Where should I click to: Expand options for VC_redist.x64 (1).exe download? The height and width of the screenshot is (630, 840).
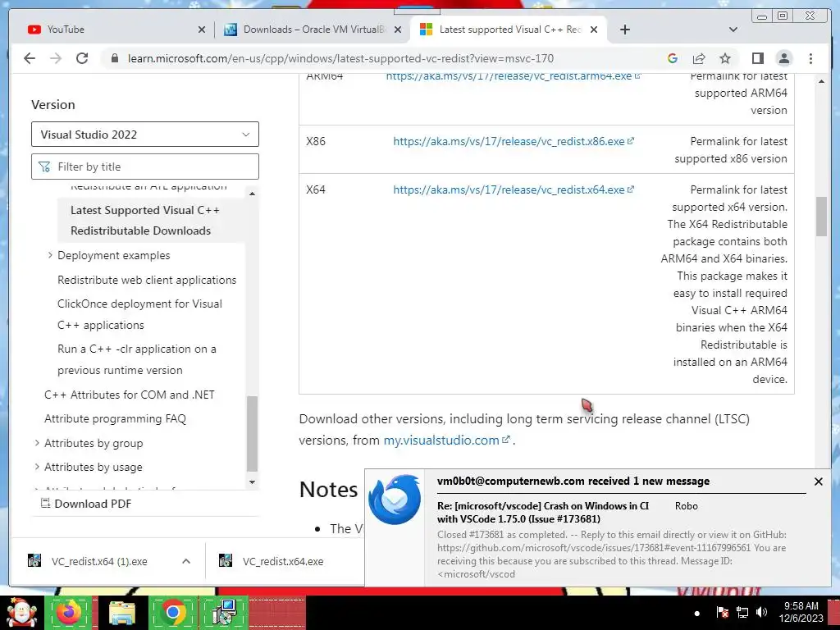186,561
